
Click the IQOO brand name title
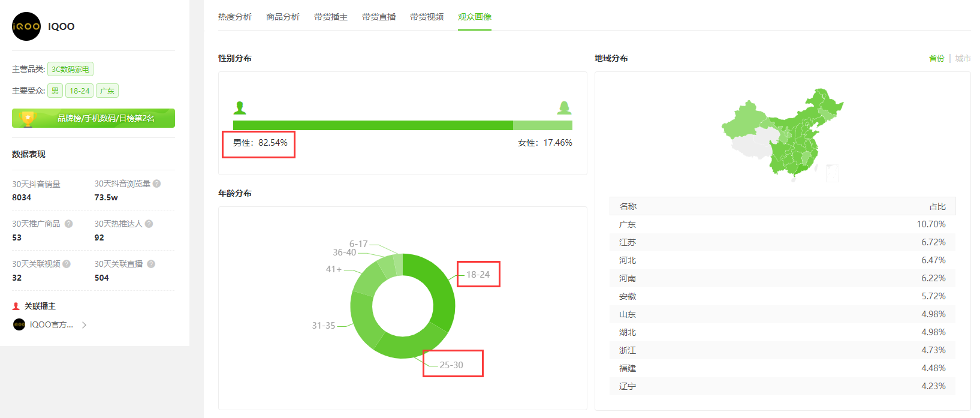click(61, 26)
